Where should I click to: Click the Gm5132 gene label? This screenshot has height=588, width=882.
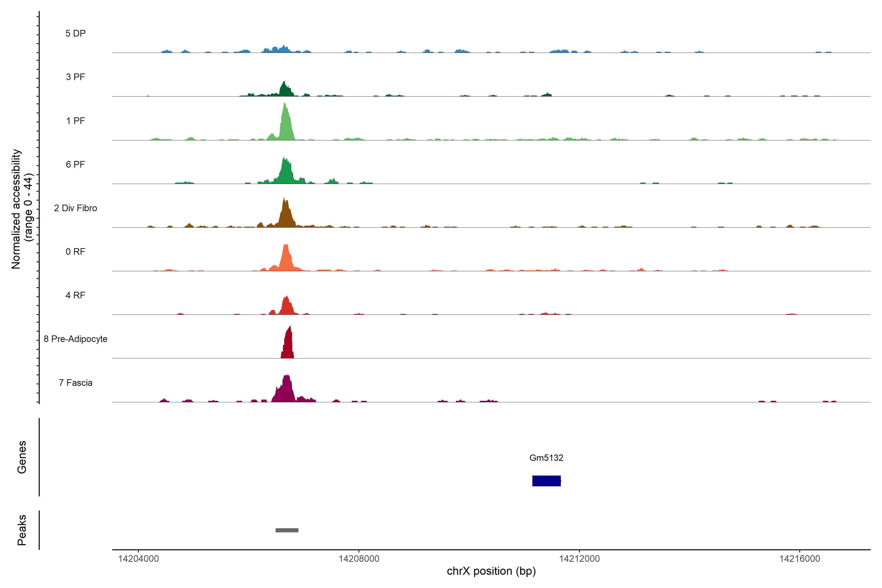[x=546, y=458]
